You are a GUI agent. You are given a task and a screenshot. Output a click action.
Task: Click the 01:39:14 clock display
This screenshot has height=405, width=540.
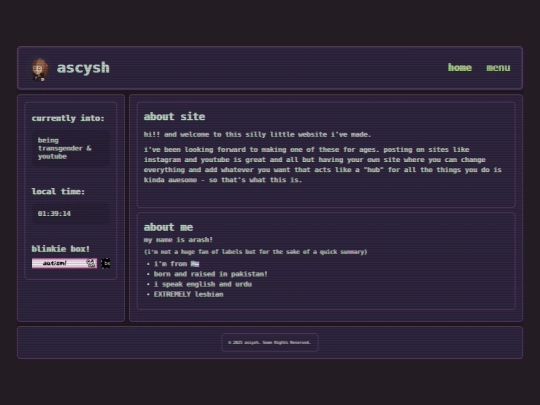(x=70, y=214)
